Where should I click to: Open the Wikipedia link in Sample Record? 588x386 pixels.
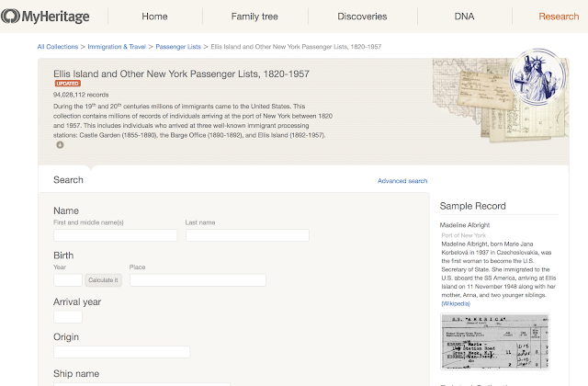click(x=456, y=303)
